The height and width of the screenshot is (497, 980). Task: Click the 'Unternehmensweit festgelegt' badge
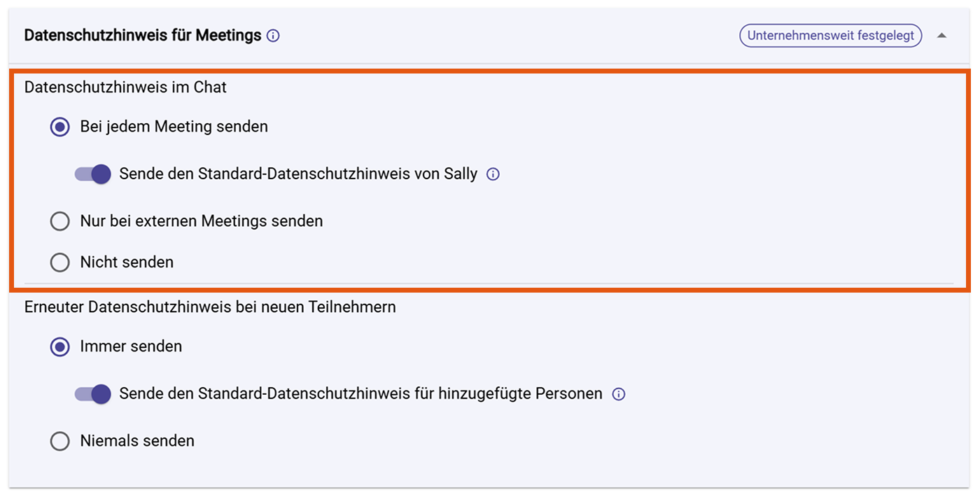831,36
